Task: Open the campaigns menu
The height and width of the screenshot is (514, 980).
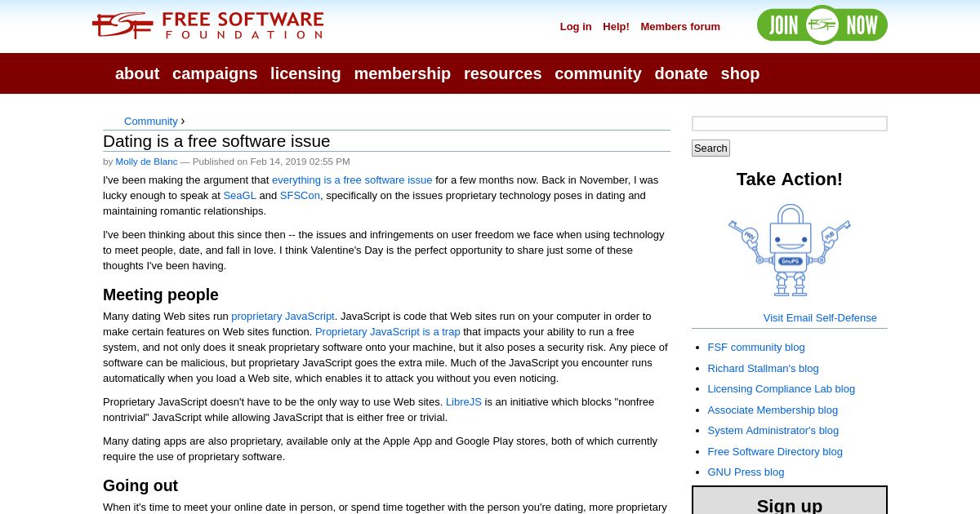Action: [x=215, y=73]
